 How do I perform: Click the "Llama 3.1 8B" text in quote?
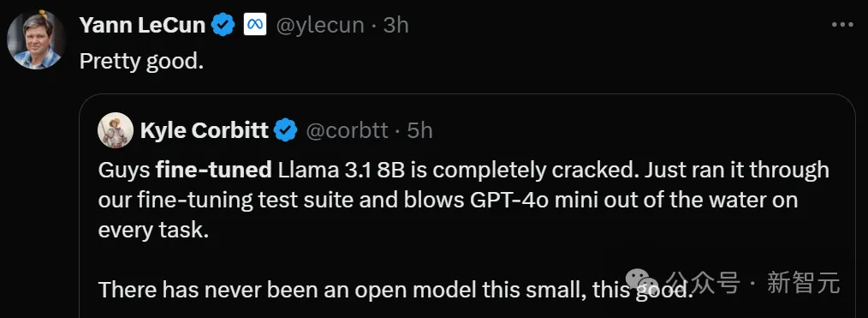click(342, 170)
